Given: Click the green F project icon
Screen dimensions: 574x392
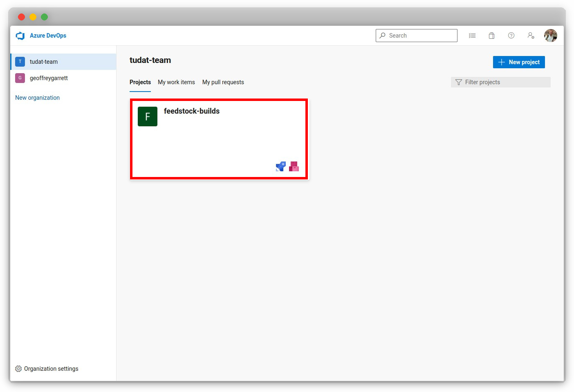Looking at the screenshot, I should (148, 116).
